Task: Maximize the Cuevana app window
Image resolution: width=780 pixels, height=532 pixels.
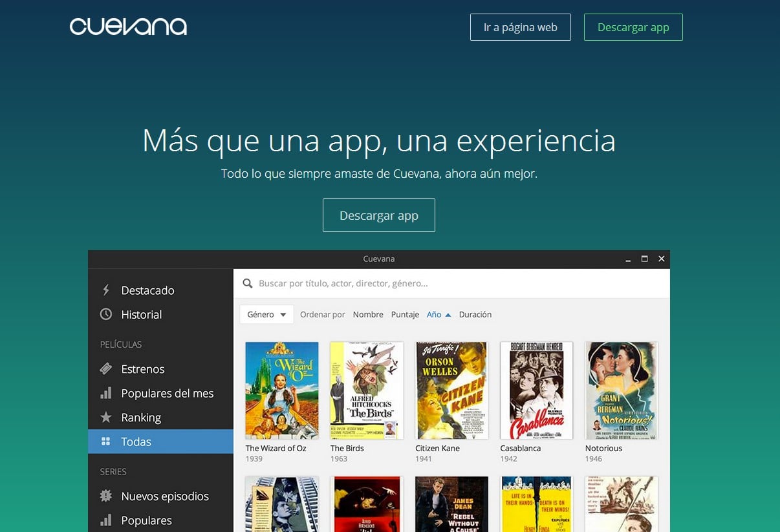Action: (644, 259)
